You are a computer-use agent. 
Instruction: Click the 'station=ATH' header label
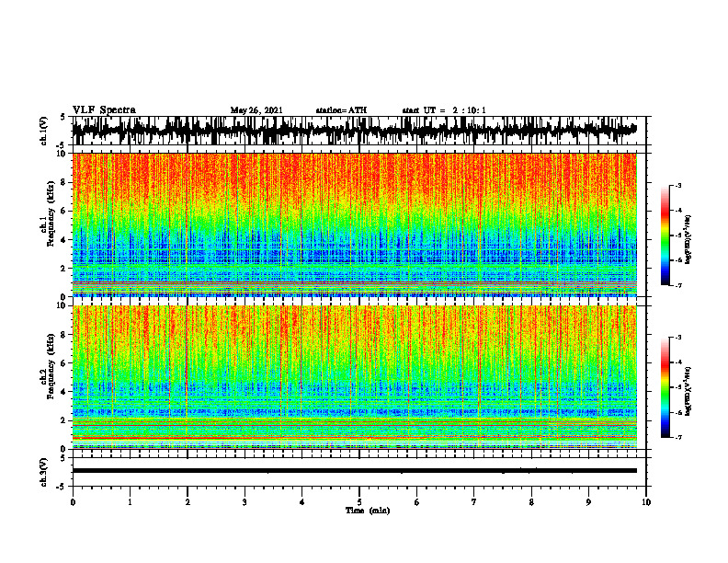click(x=341, y=110)
